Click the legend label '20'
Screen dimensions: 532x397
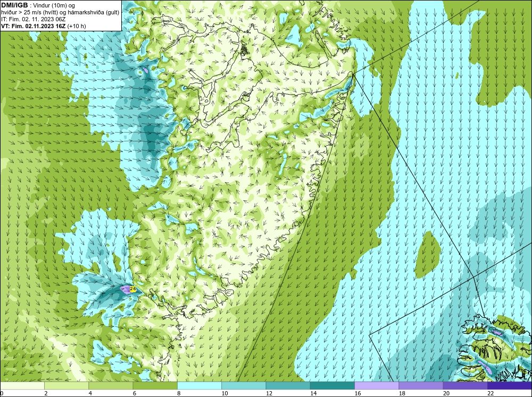[x=446, y=393]
